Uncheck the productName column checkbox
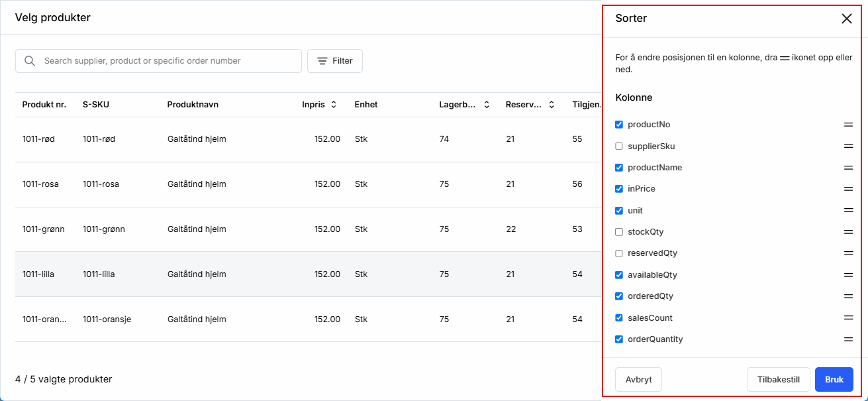The image size is (868, 401). (619, 168)
